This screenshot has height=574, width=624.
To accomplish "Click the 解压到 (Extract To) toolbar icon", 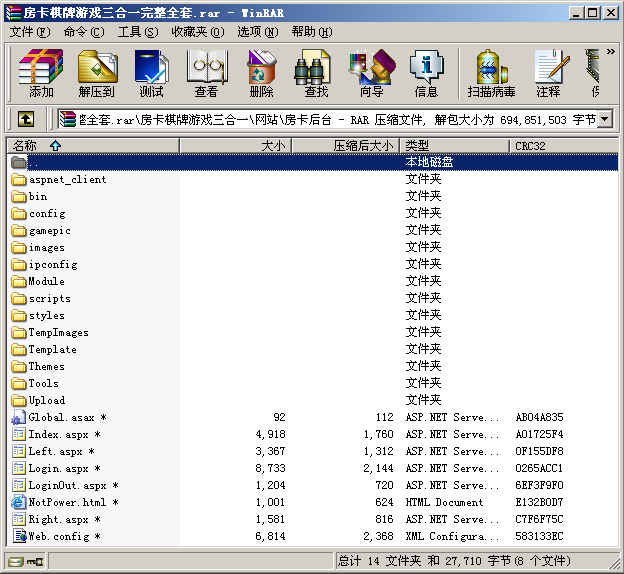I will (x=97, y=72).
